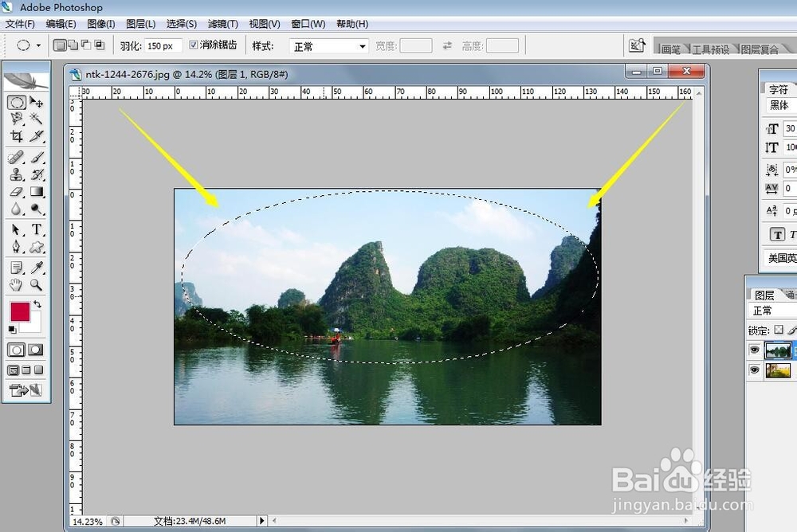Select the Brush tool
Viewport: 797px width, 532px height.
point(36,157)
